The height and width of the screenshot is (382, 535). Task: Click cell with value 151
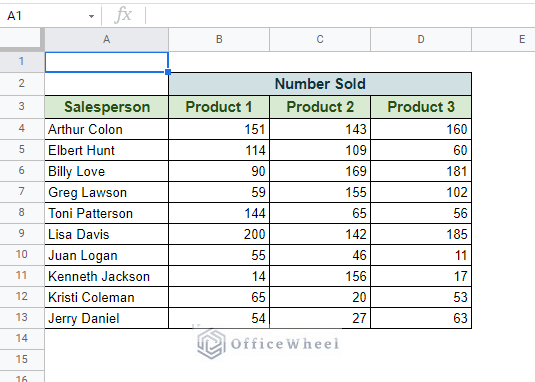click(x=219, y=129)
